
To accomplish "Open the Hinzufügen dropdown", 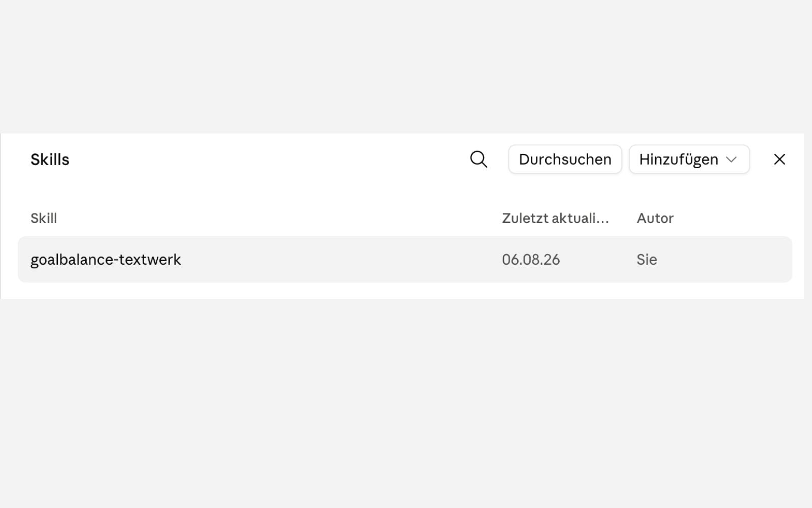I will click(x=689, y=159).
